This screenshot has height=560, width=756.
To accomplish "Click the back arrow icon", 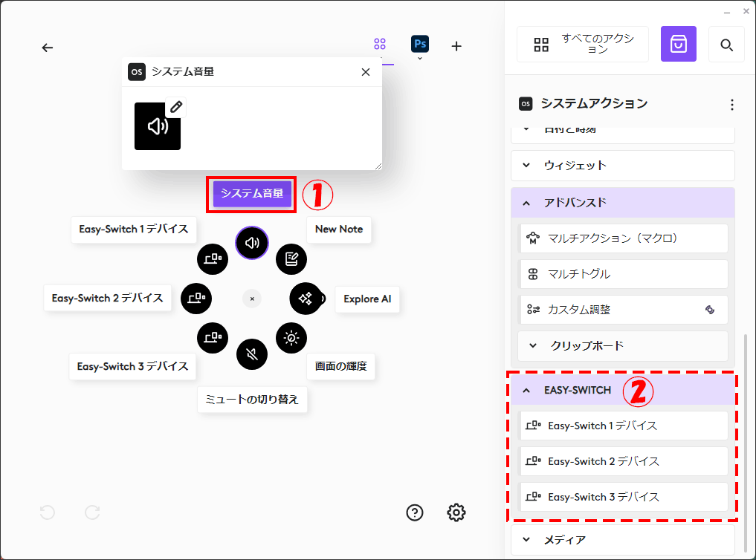I will click(48, 48).
